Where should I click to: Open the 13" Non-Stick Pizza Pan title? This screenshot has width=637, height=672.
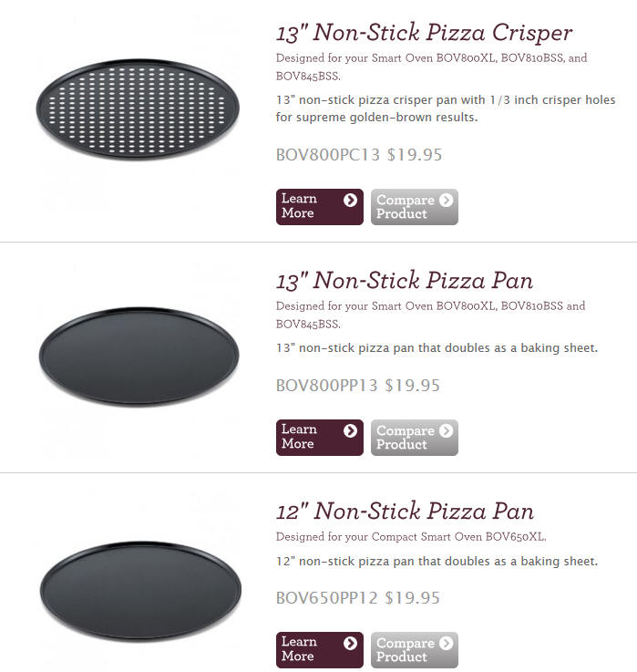coord(405,281)
